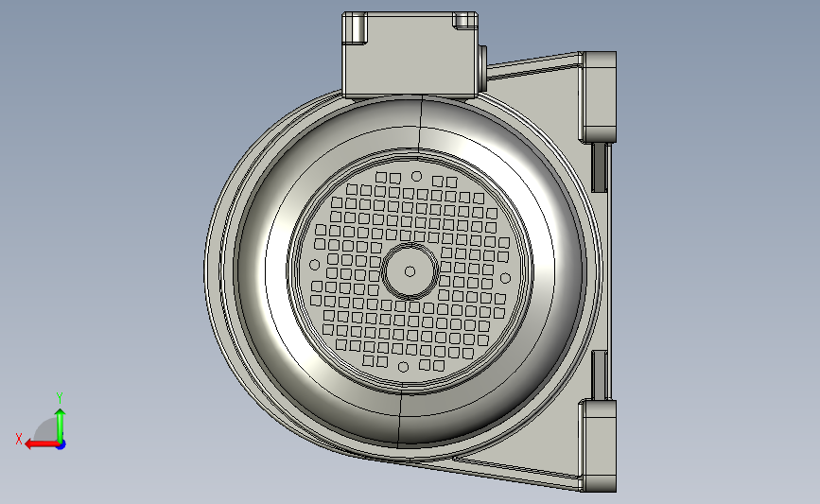This screenshot has height=504, width=820.
Task: Select the cable gland on terminal box side
Action: tap(482, 68)
